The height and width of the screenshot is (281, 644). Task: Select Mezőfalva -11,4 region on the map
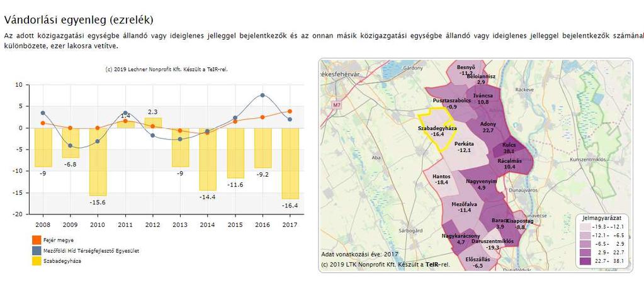(464, 207)
